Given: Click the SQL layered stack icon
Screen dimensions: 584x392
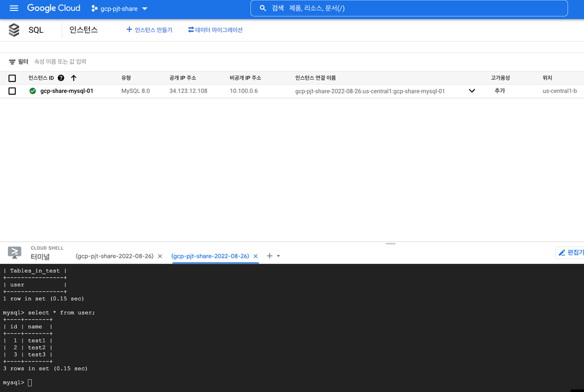Looking at the screenshot, I should (x=14, y=30).
